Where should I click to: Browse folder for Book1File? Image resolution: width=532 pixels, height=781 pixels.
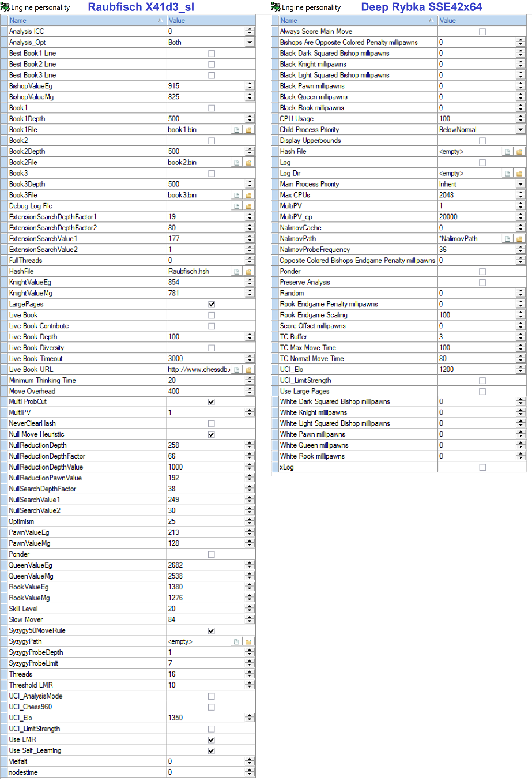pos(248,130)
